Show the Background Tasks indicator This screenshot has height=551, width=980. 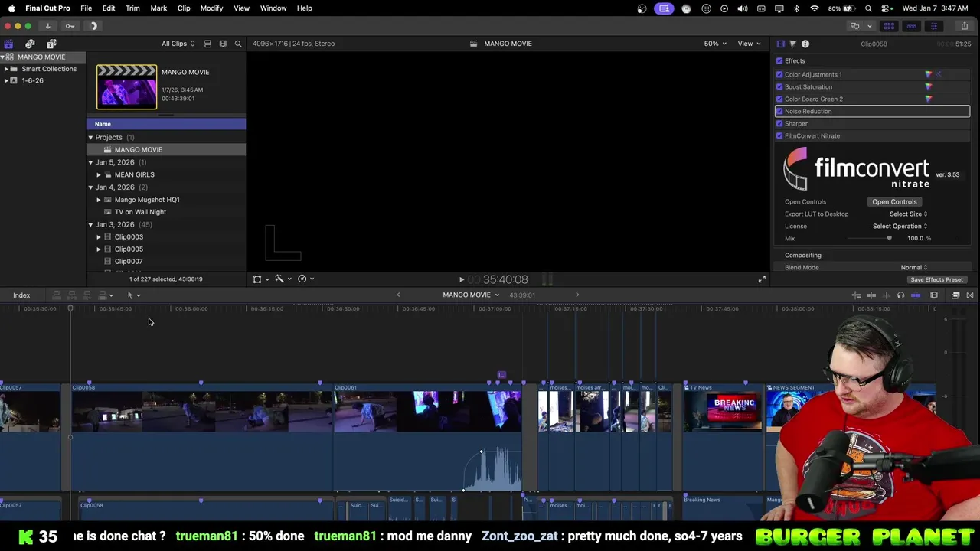[93, 26]
